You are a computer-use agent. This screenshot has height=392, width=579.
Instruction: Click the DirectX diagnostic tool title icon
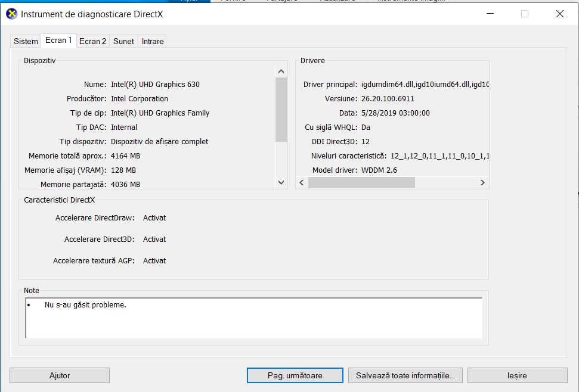[x=12, y=14]
